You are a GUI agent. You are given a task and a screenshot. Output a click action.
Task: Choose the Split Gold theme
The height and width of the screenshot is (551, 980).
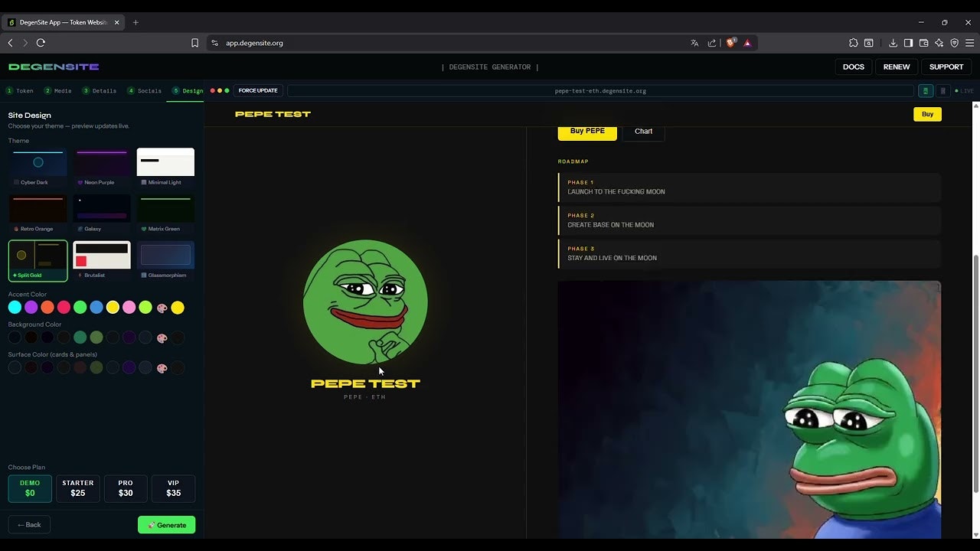point(38,261)
